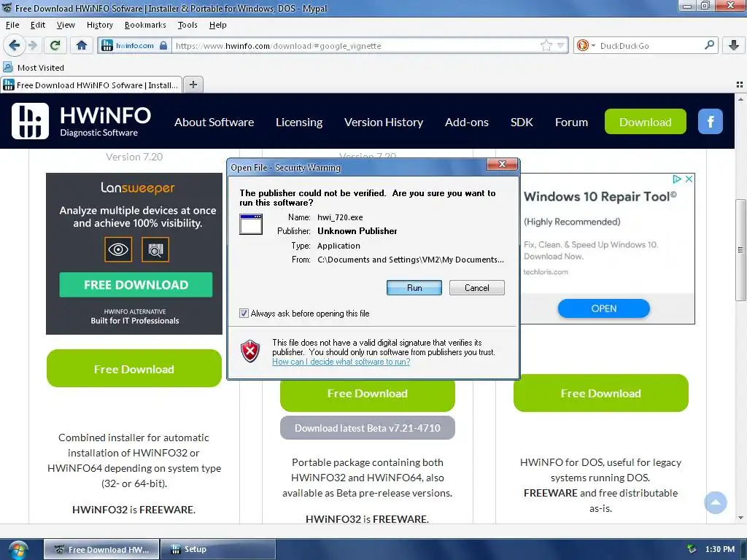Viewport: 747px width, 560px height.
Task: Click Free Download under the installer column
Action: click(134, 368)
